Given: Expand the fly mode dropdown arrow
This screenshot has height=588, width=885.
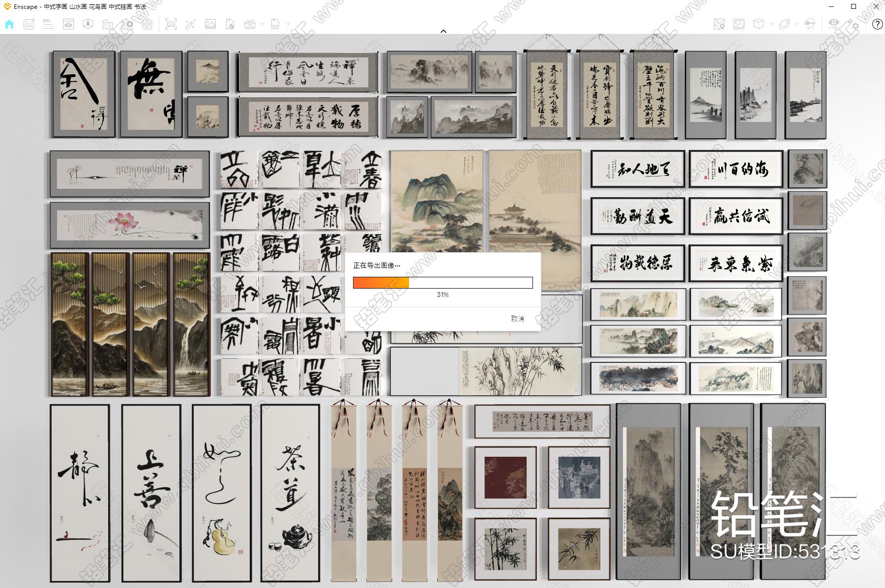Looking at the screenshot, I should click(x=797, y=24).
